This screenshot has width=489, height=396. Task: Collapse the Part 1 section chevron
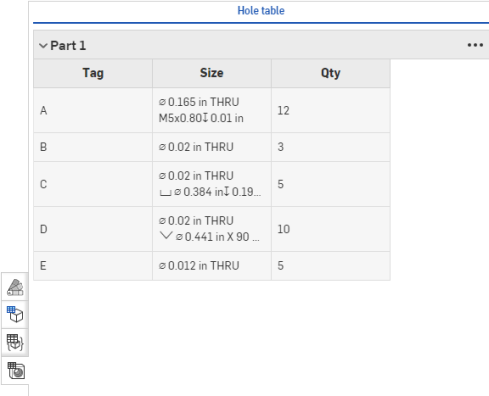(x=43, y=46)
